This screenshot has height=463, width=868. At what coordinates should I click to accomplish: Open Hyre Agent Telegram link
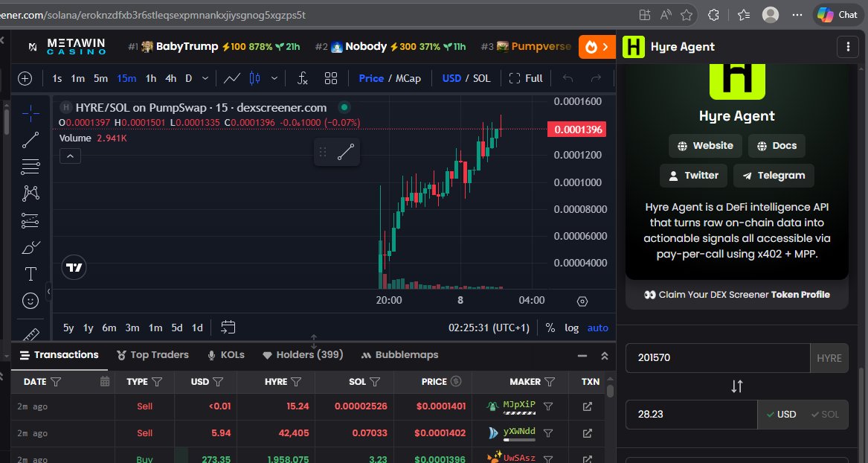point(774,176)
